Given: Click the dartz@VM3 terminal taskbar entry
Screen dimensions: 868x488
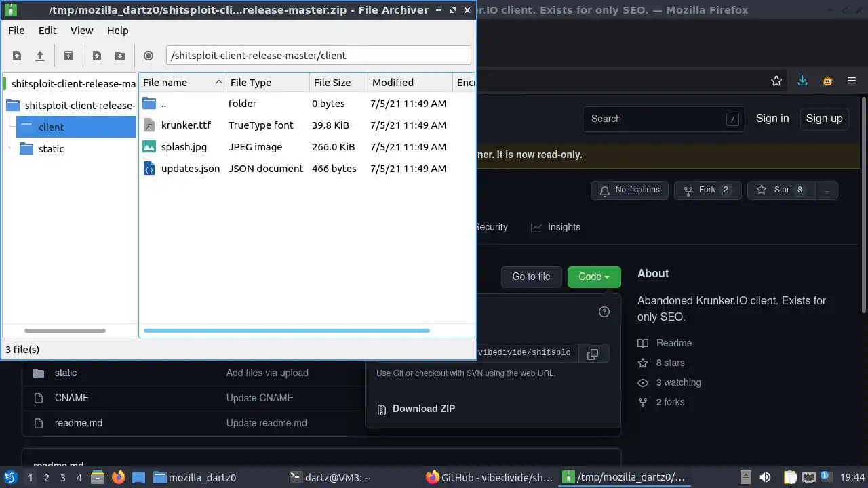Looking at the screenshot, I should tap(330, 477).
